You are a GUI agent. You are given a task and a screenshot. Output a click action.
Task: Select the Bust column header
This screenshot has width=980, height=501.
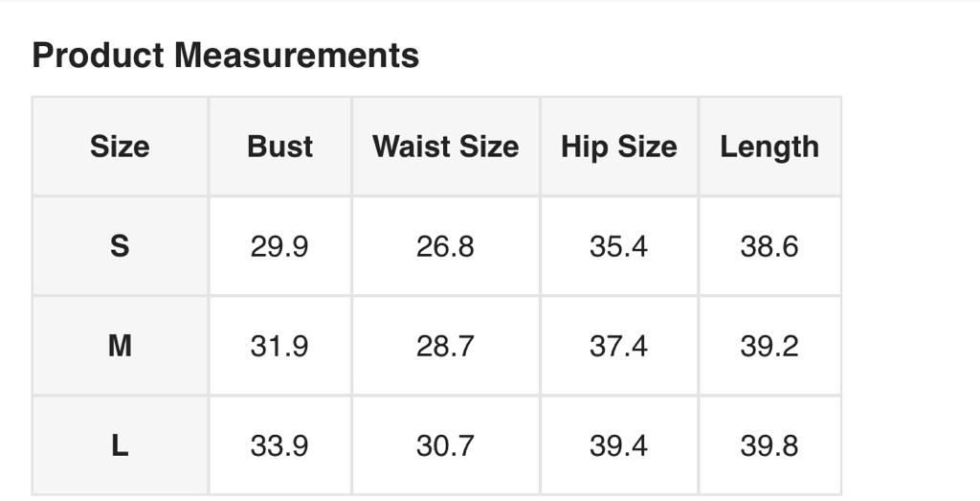point(279,147)
